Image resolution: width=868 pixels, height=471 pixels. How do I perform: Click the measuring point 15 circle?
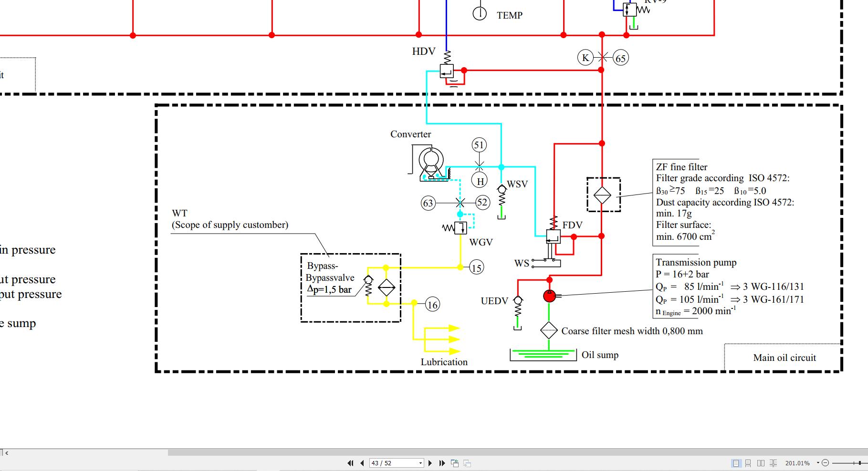(x=476, y=267)
